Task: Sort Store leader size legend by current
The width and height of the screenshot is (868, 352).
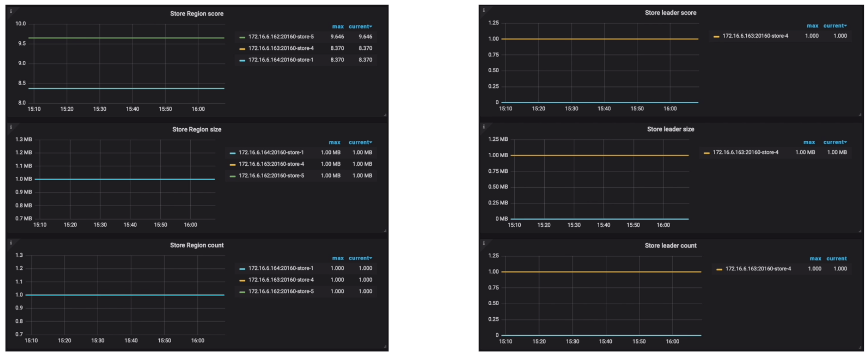Action: [835, 142]
